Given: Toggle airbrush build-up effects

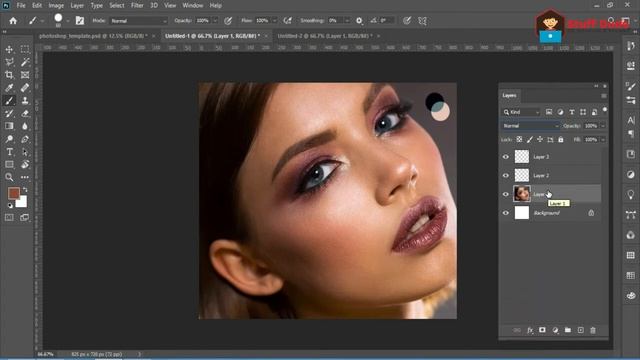Looking at the screenshot, I should [288, 21].
